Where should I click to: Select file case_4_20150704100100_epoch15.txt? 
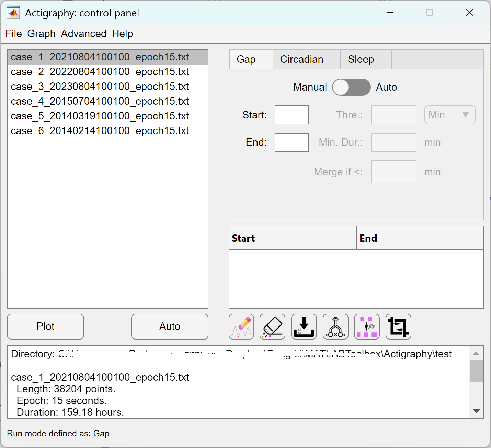(x=100, y=101)
